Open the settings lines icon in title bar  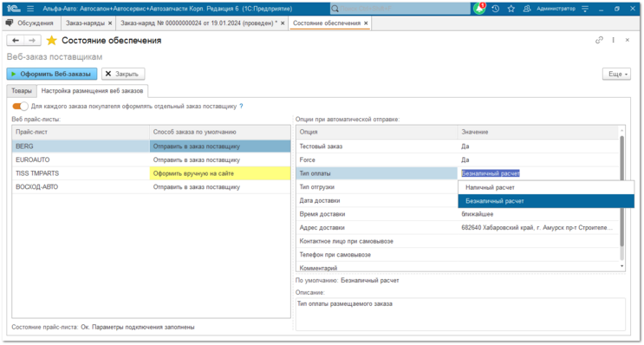click(x=585, y=9)
